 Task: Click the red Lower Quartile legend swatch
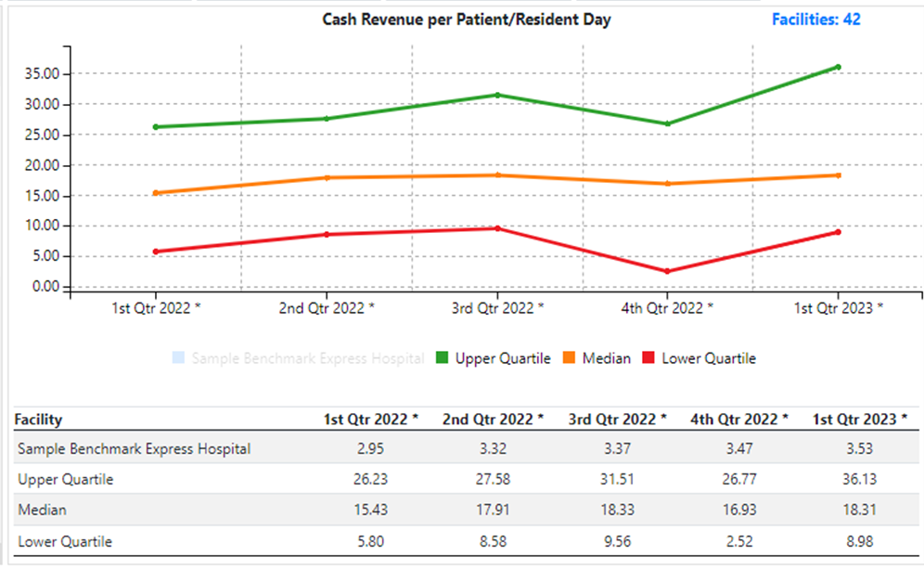(648, 357)
